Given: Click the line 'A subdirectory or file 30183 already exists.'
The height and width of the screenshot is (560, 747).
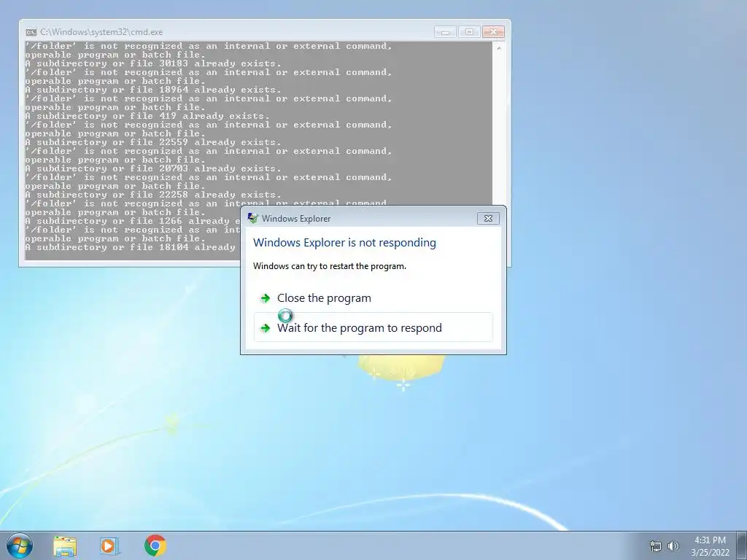Looking at the screenshot, I should coord(153,63).
